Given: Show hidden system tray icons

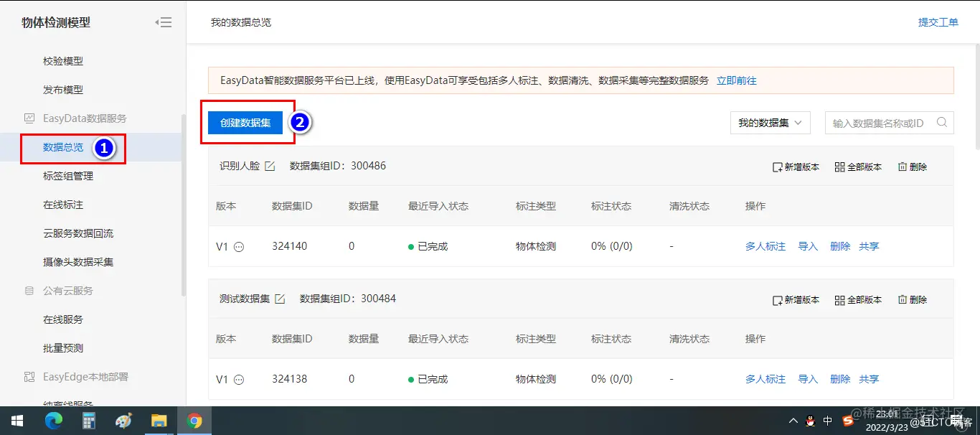Looking at the screenshot, I should (x=793, y=421).
